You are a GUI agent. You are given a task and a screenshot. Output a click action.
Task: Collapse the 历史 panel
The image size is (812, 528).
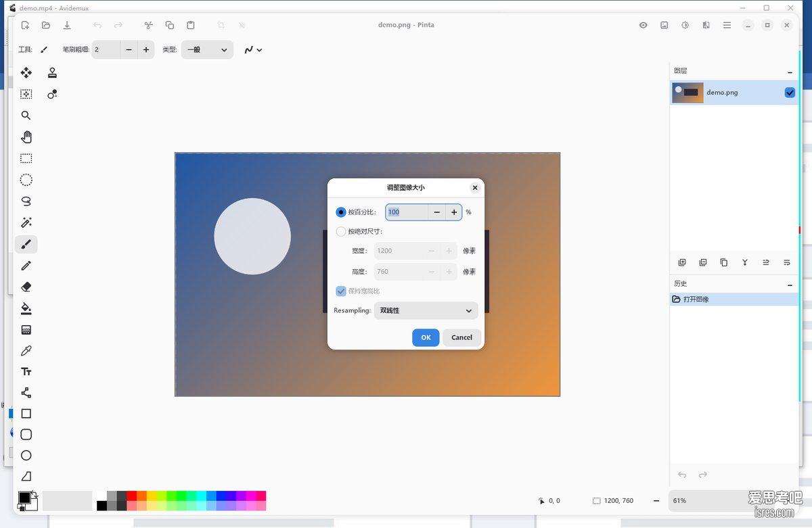tap(790, 285)
